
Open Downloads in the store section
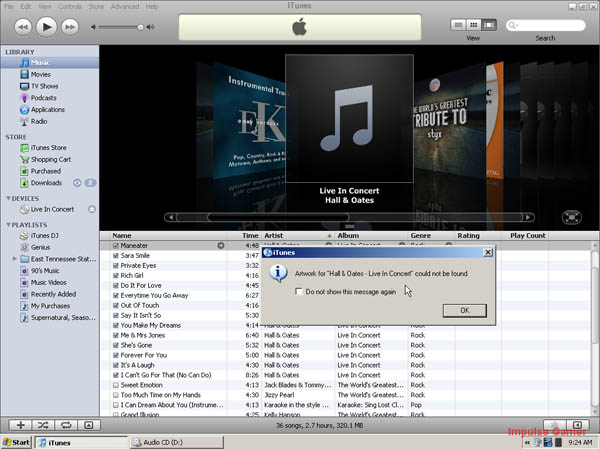pyautogui.click(x=46, y=183)
